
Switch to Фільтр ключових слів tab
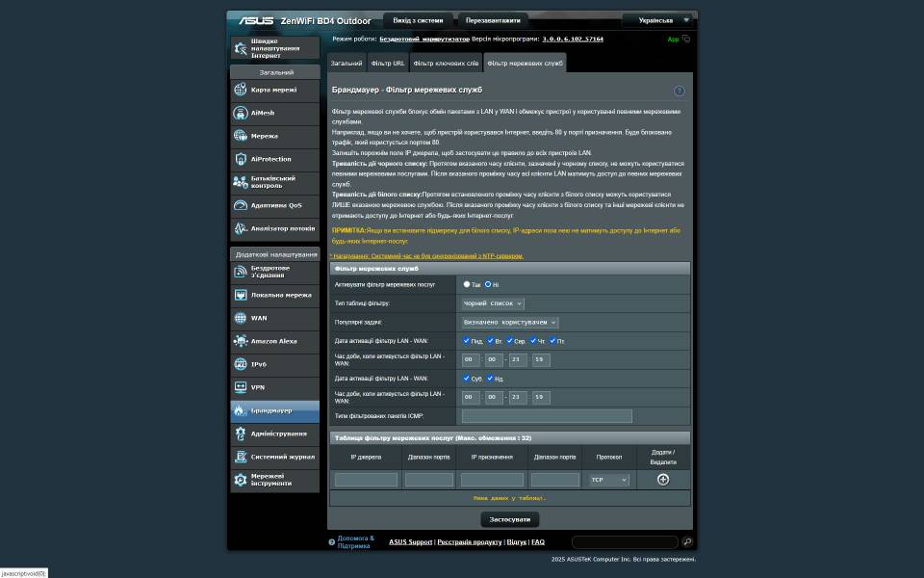pyautogui.click(x=446, y=64)
